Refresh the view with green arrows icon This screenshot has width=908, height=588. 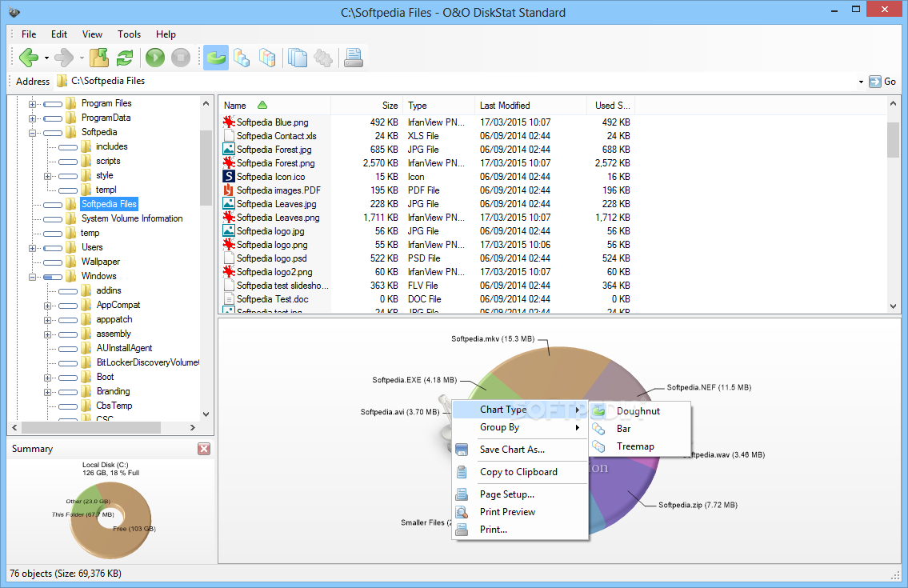(125, 58)
